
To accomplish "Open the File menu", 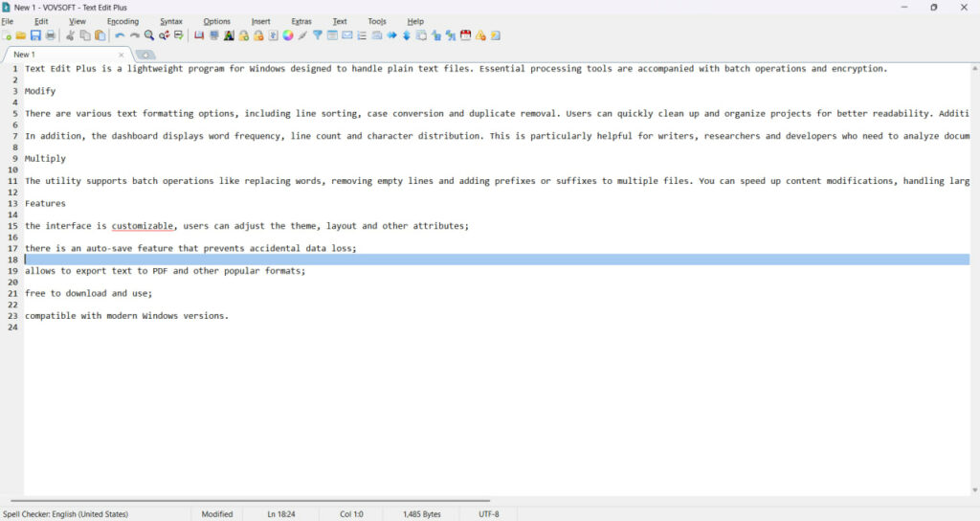I will click(x=8, y=21).
